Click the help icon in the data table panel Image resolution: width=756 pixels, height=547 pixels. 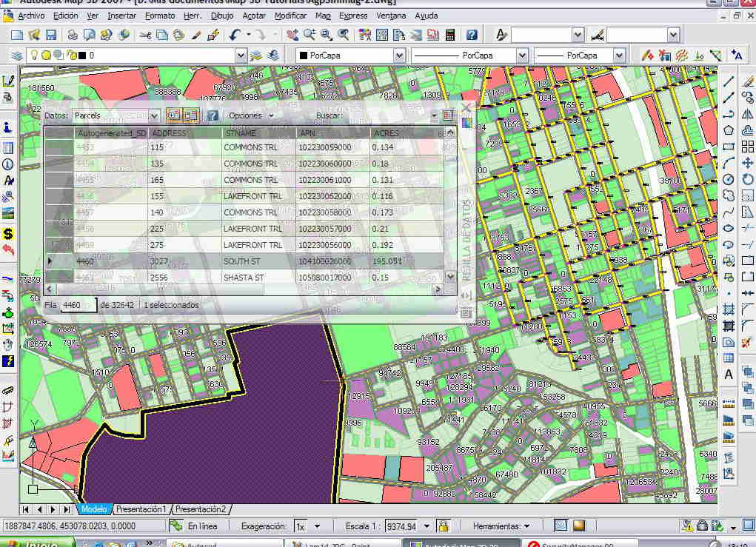tap(213, 115)
